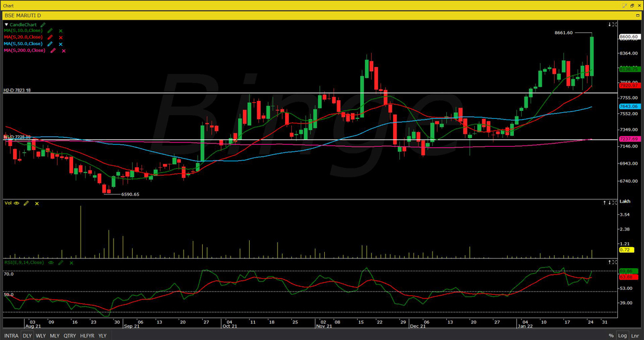Image resolution: width=644 pixels, height=340 pixels.
Task: Click the RSI(E,9,14,Close) label
Action: [x=24, y=263]
